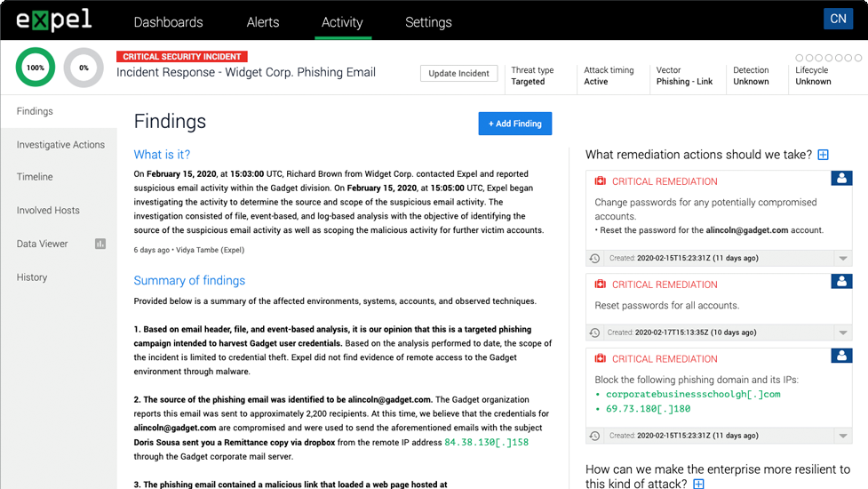Expand dropdown on block phishing domain footer
This screenshot has height=489, width=868.
click(842, 436)
